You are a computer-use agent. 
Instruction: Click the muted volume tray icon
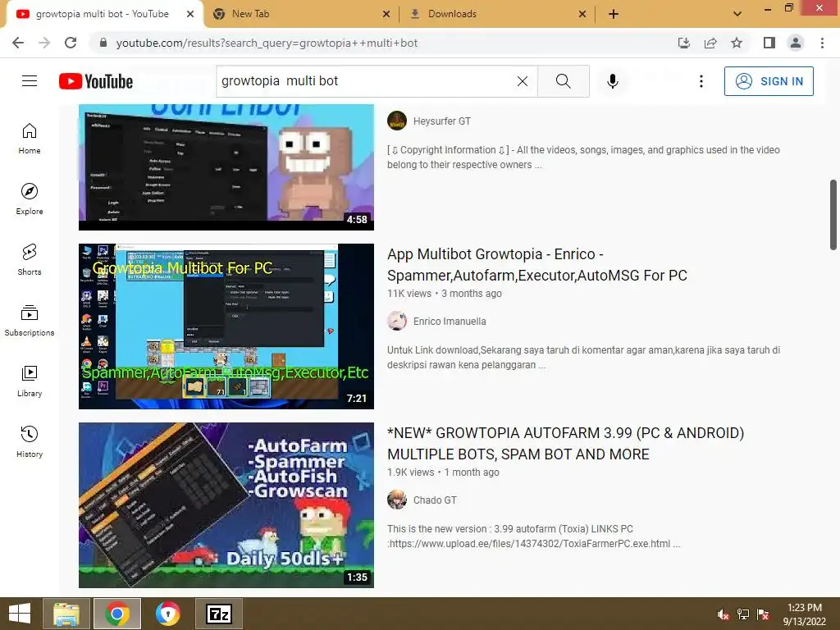pos(724,614)
